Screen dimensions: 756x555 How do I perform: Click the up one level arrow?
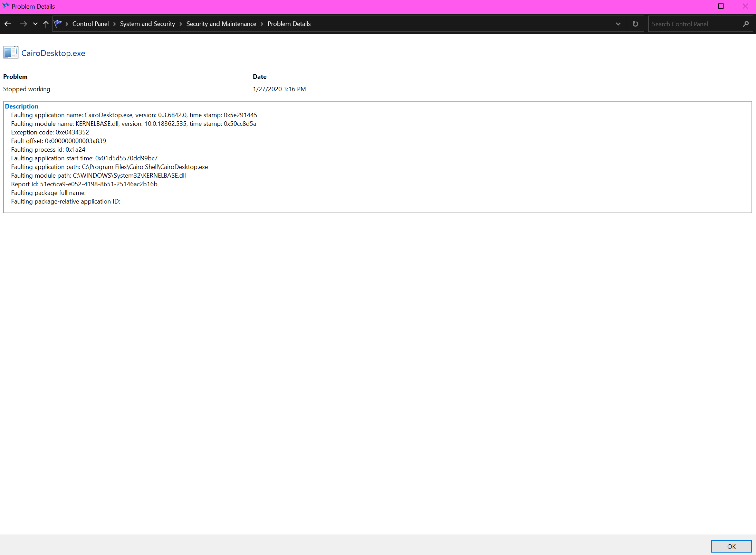[46, 23]
